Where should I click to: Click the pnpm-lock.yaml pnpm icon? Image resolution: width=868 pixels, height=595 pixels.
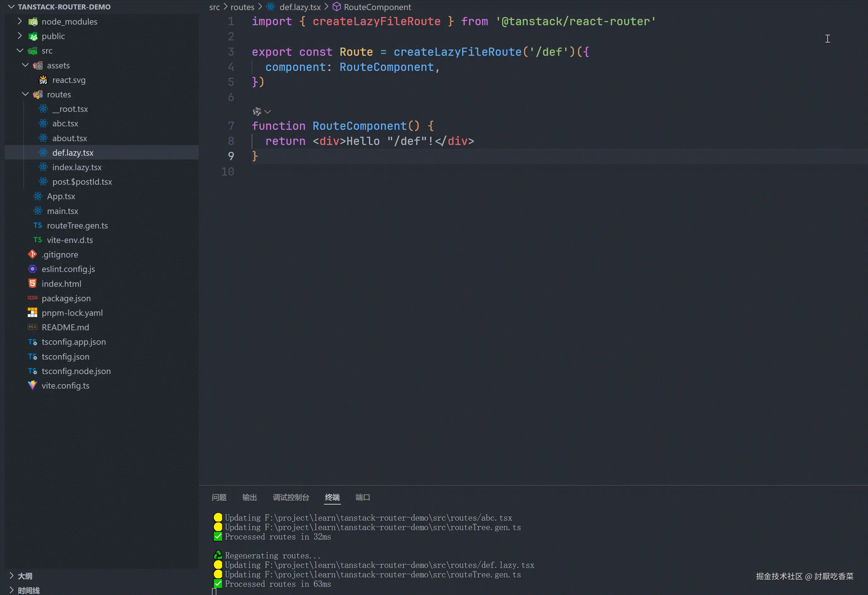point(32,313)
